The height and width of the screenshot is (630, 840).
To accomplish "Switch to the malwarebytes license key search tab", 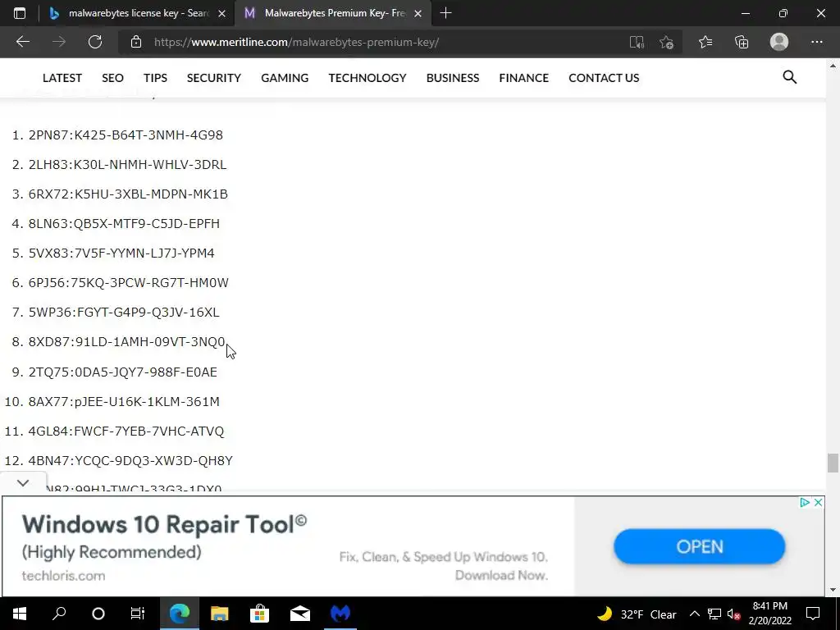I will 137,13.
